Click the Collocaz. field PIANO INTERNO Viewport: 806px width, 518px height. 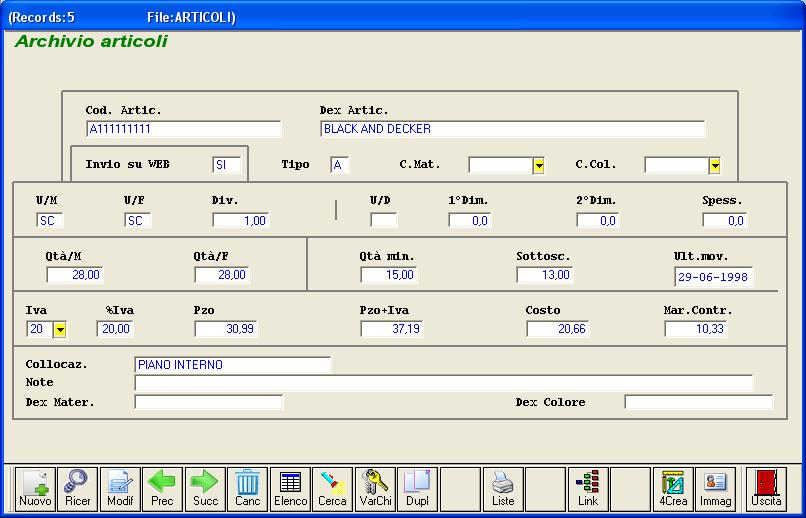[233, 365]
